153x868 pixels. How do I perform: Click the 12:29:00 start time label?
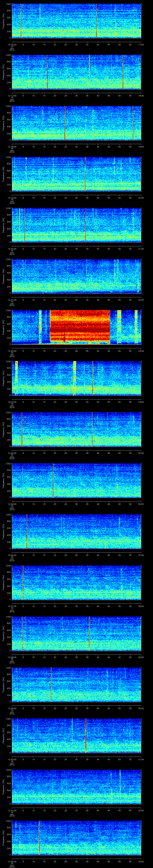pyautogui.click(x=12, y=708)
